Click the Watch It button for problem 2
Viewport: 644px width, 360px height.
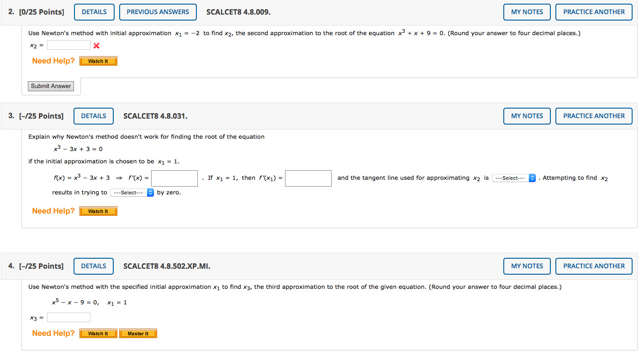(98, 61)
